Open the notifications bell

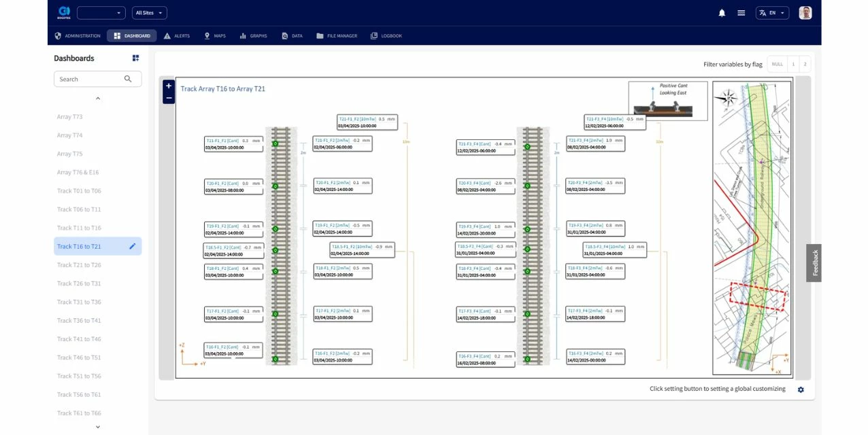click(722, 13)
